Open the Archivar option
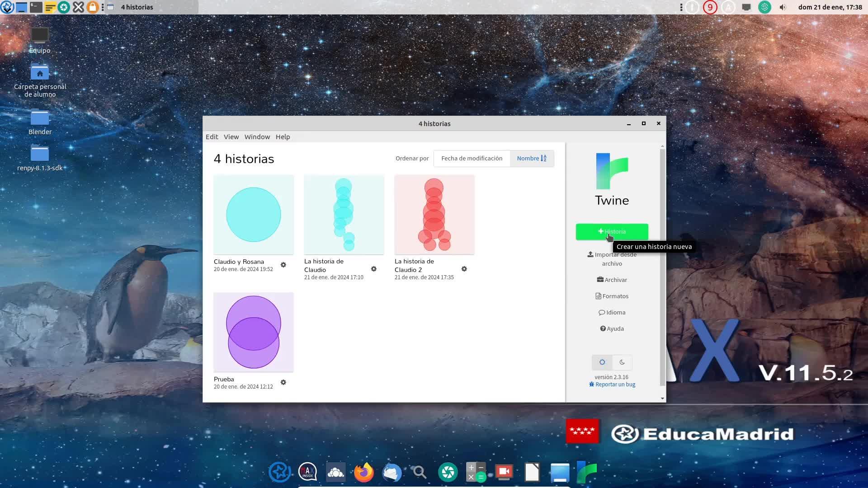 click(612, 280)
